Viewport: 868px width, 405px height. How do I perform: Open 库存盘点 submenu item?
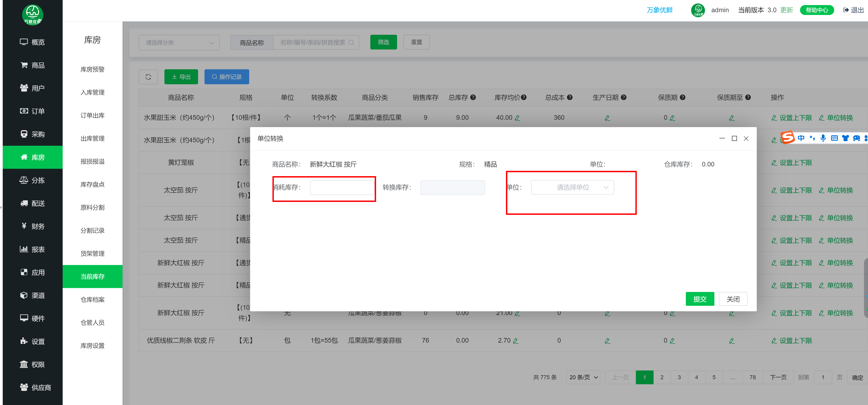click(x=92, y=184)
